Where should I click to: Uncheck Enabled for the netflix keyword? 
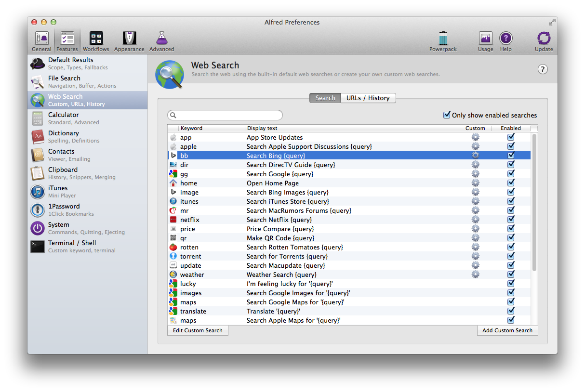pyautogui.click(x=511, y=220)
